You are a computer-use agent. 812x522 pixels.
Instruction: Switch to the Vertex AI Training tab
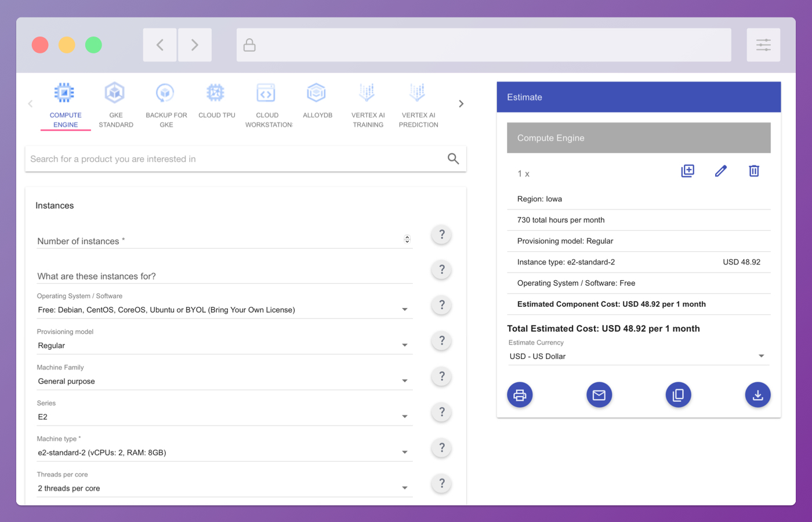click(x=368, y=106)
